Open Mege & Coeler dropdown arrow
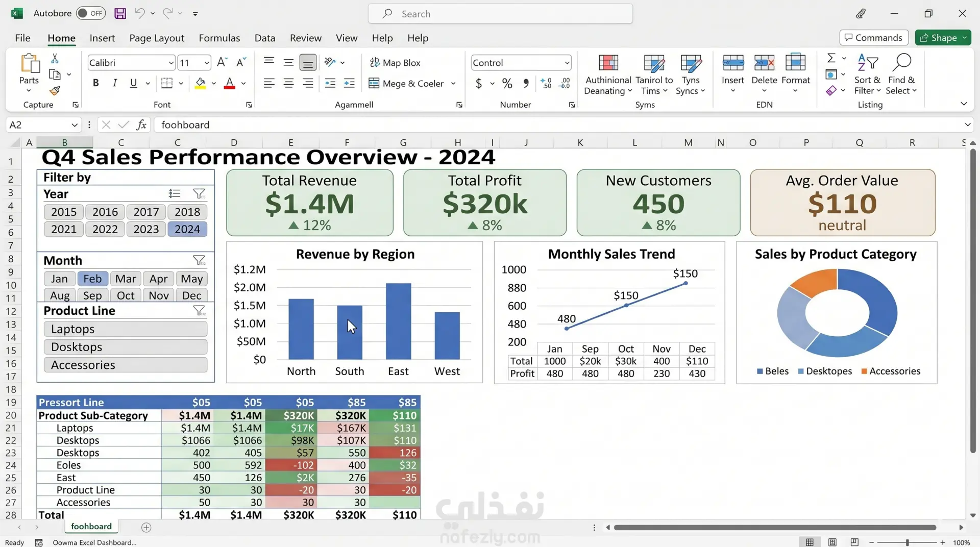 pyautogui.click(x=453, y=83)
